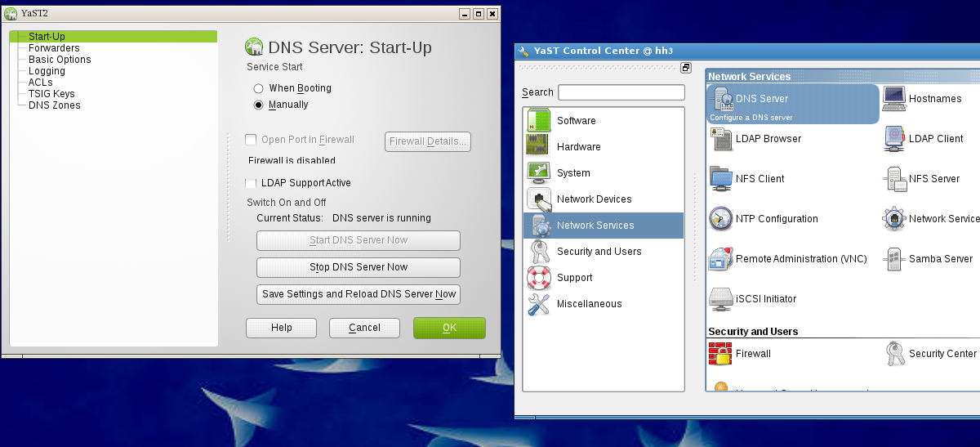
Task: Open NFS Client icon
Action: 722,179
